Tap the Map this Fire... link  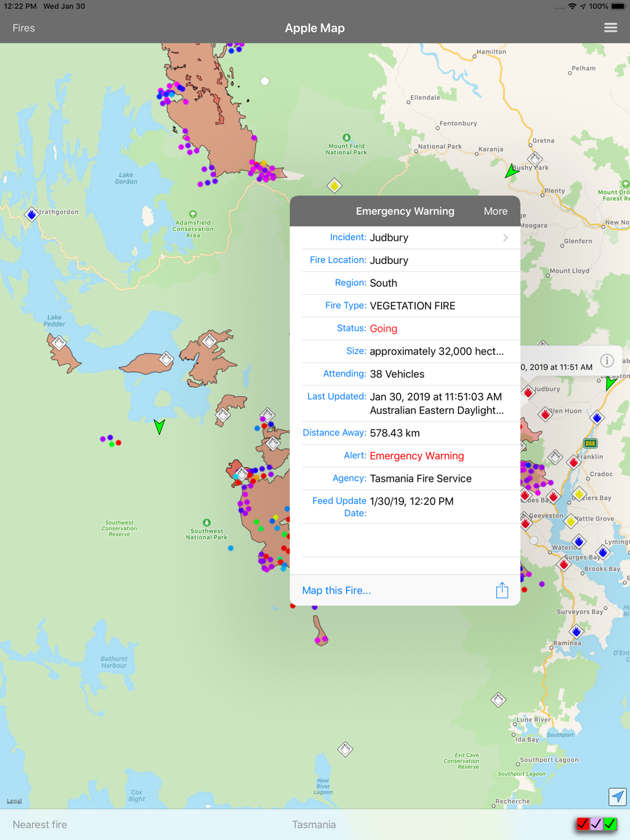pos(336,590)
